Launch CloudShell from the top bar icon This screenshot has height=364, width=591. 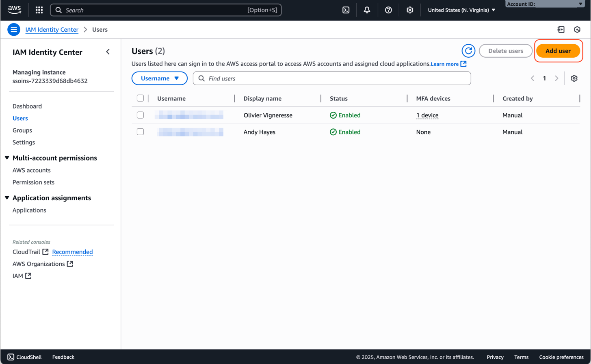point(346,10)
